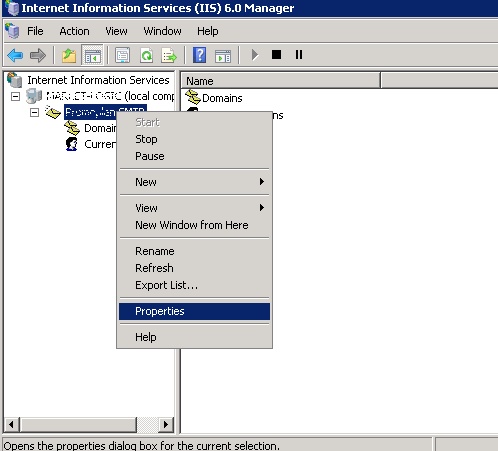Open the Window menu
Viewport: 498px width, 451px height.
point(162,31)
